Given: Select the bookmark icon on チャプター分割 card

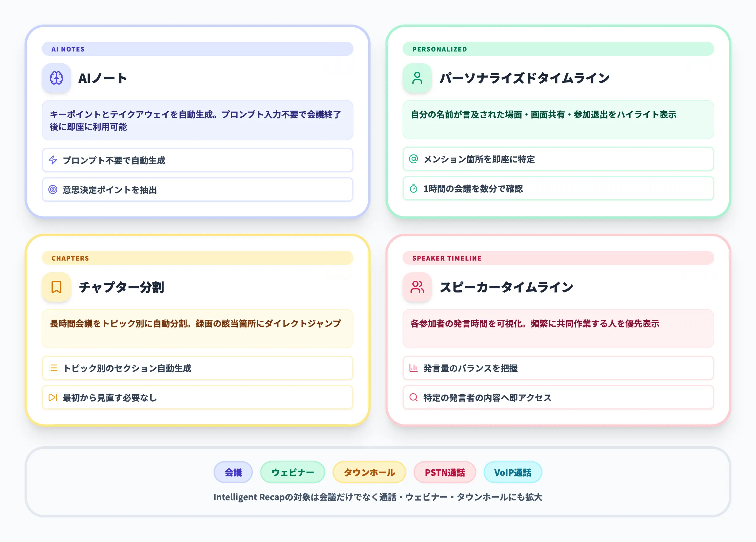Looking at the screenshot, I should 56,287.
